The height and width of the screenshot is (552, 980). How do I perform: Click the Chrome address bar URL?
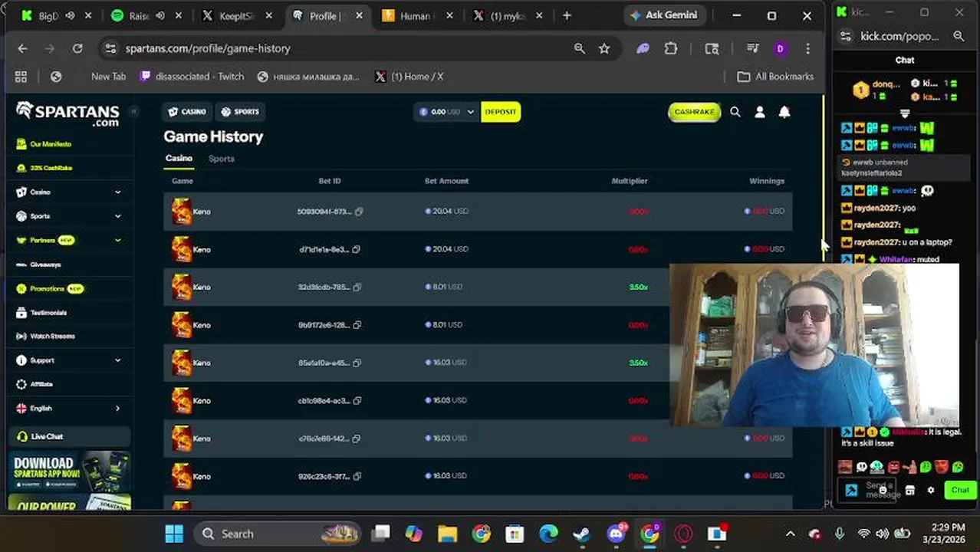208,48
